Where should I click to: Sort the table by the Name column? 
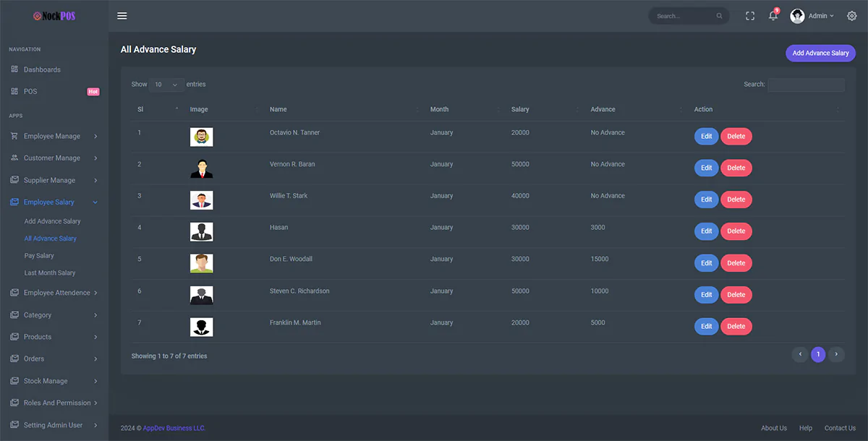[x=278, y=109]
